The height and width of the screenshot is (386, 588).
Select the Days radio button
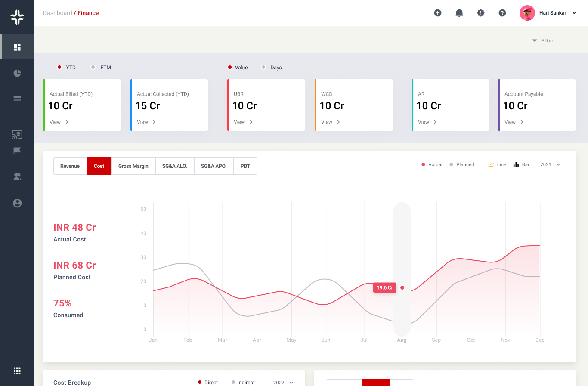(263, 67)
